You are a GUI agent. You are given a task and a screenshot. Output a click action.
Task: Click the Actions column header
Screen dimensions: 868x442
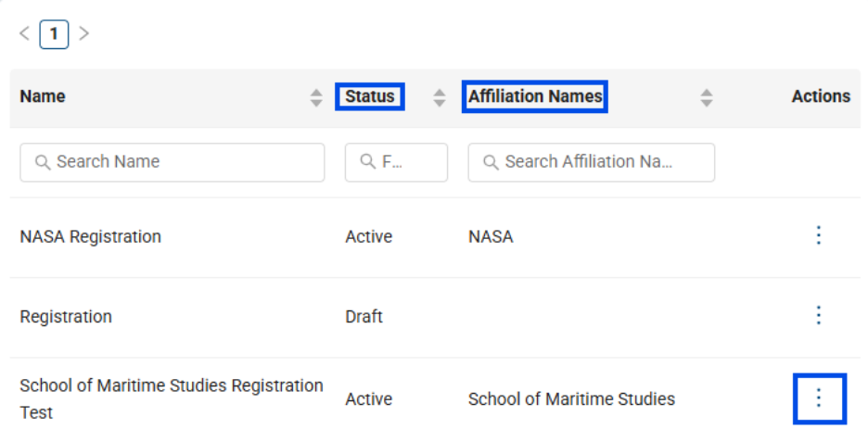821,96
